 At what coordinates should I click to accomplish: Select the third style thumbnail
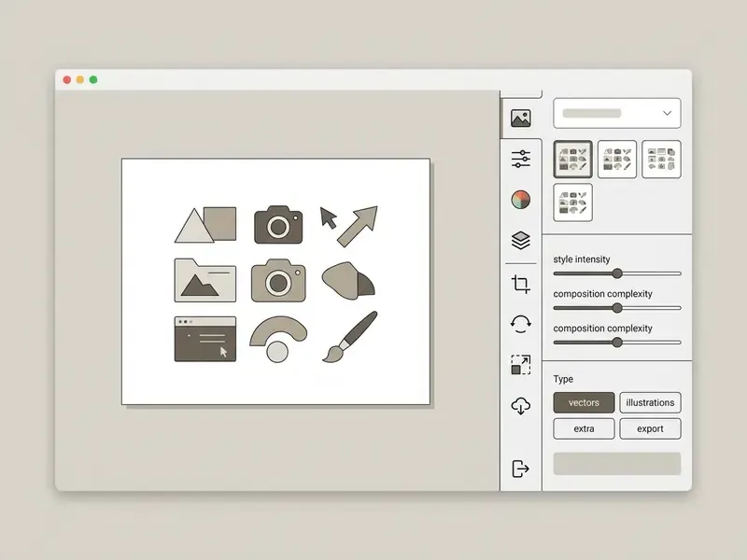point(661,159)
